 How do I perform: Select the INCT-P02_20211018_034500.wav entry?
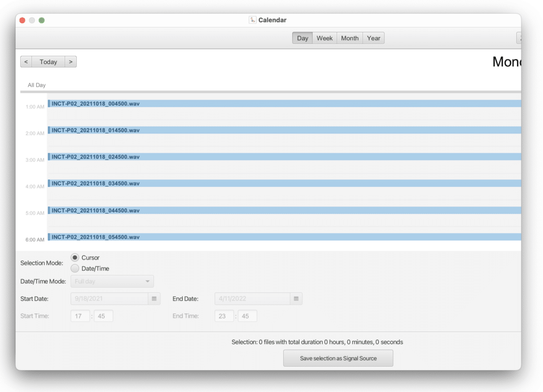[x=95, y=183]
